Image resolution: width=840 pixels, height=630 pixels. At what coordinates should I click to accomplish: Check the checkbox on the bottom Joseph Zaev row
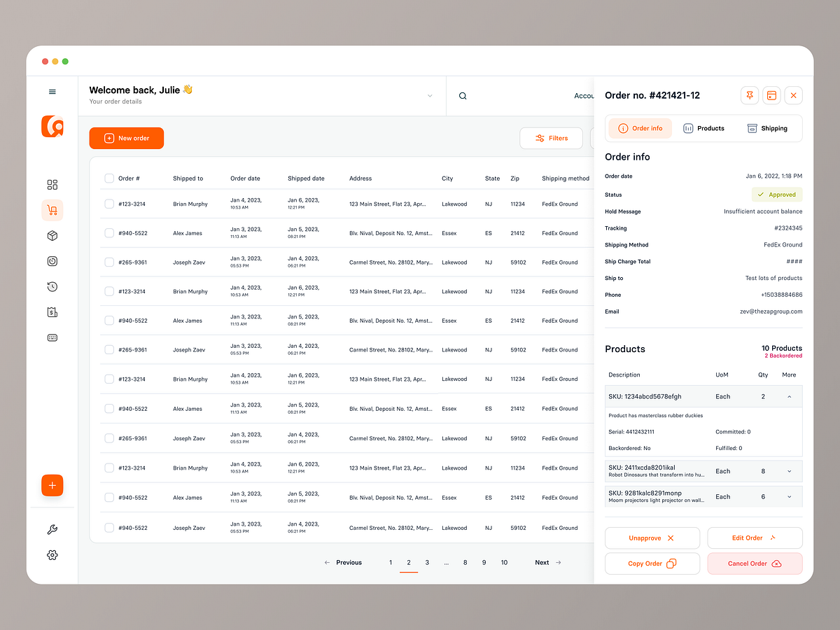[x=108, y=527]
